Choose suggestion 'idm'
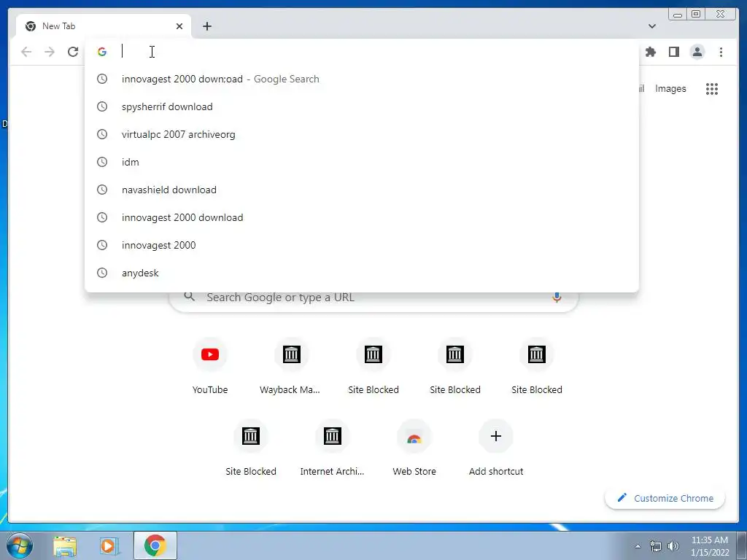Viewport: 747px width, 560px height. (x=362, y=162)
